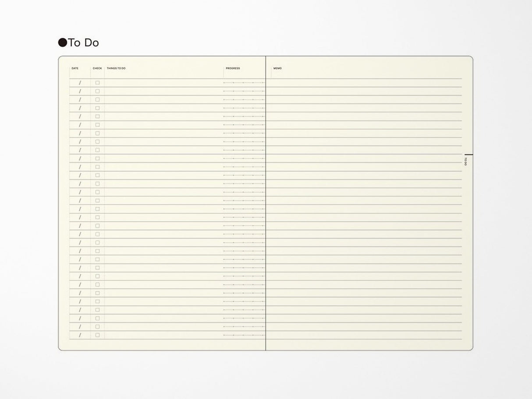Select the CHECK column header
This screenshot has width=532, height=399.
[x=96, y=68]
